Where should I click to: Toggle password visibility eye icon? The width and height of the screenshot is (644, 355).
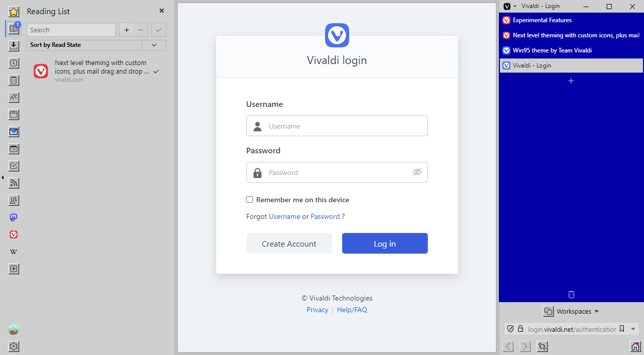click(x=417, y=172)
